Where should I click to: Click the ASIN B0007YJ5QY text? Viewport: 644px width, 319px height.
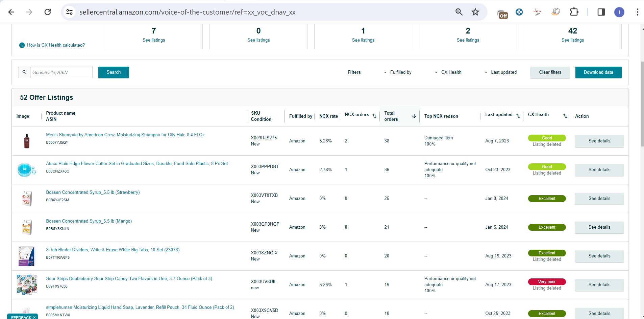coord(57,143)
